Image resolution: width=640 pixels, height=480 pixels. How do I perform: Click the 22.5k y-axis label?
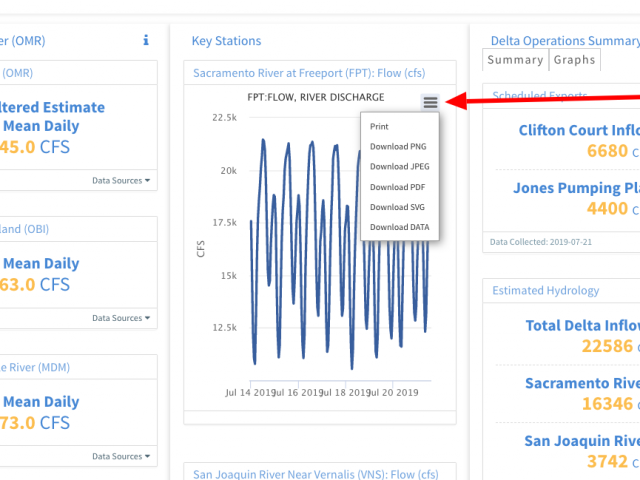click(224, 118)
